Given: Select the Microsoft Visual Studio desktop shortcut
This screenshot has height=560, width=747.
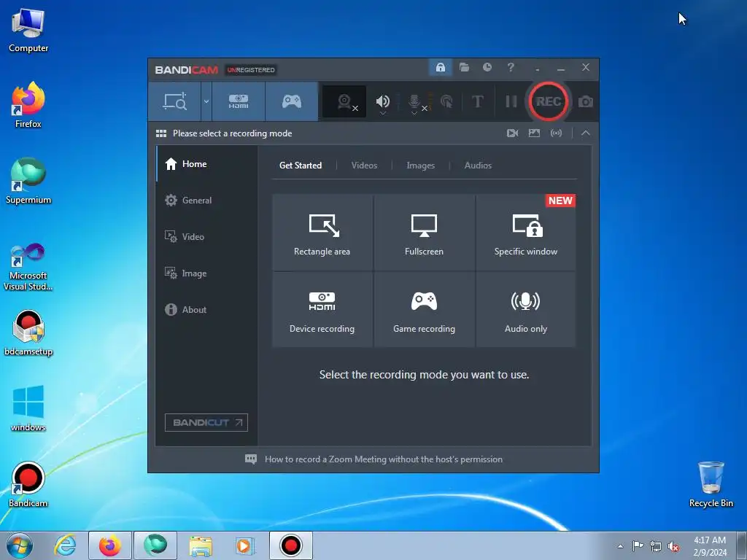Looking at the screenshot, I should click(x=28, y=267).
